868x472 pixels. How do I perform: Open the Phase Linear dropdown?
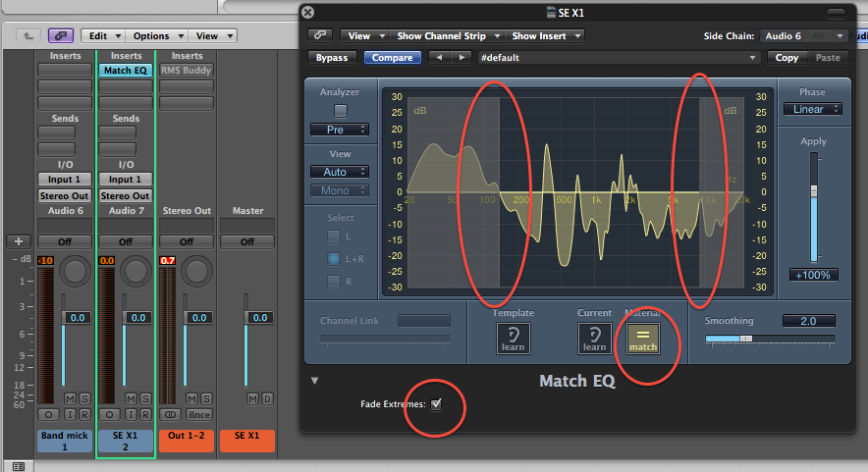(813, 109)
